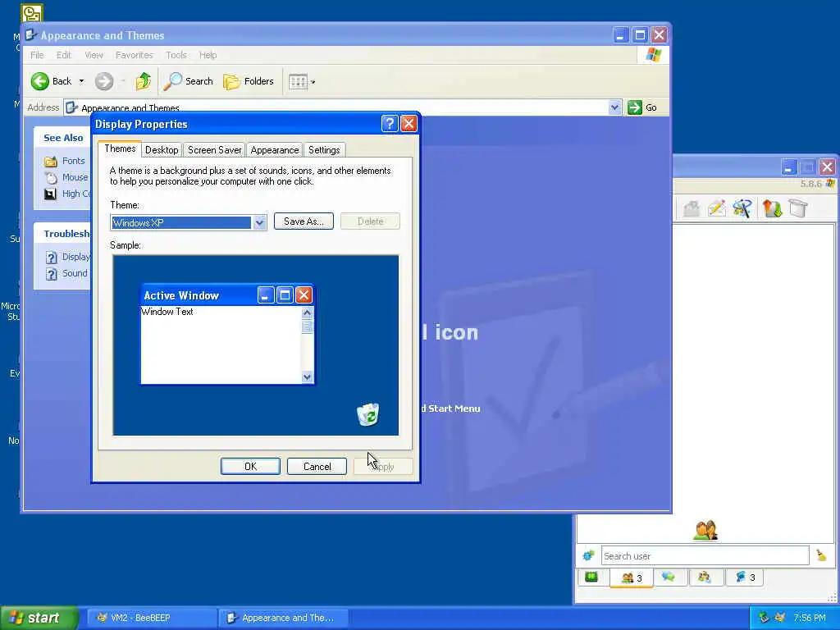
Task: Toggle the Folders pane button
Action: [x=248, y=81]
